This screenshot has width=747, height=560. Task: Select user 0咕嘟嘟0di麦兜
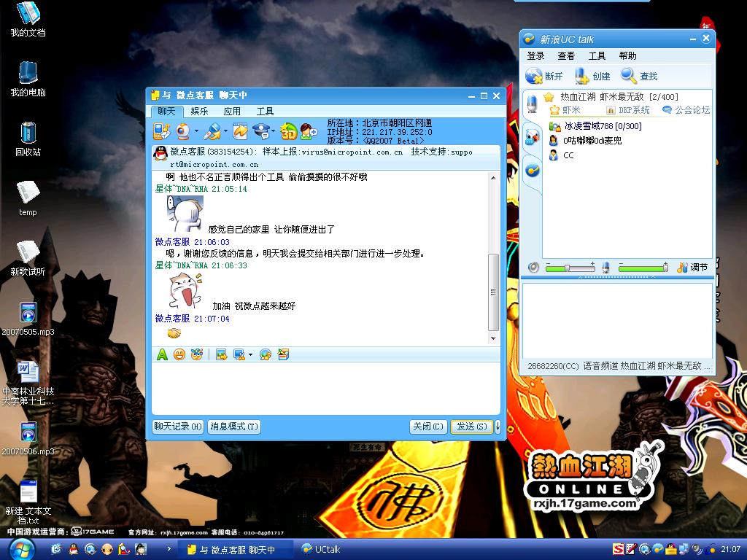pyautogui.click(x=585, y=141)
